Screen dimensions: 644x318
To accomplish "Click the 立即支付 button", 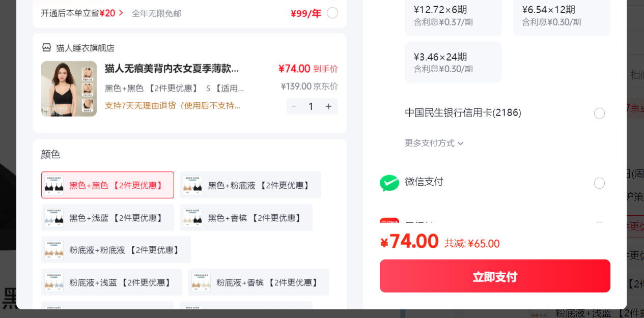I will tap(495, 276).
